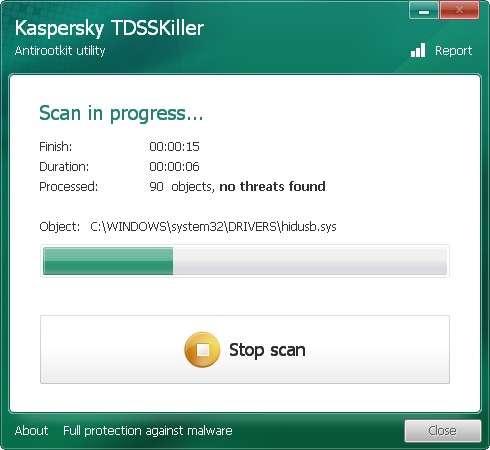Image resolution: width=490 pixels, height=450 pixels.
Task: Click the Report bar chart icon
Action: coord(418,50)
